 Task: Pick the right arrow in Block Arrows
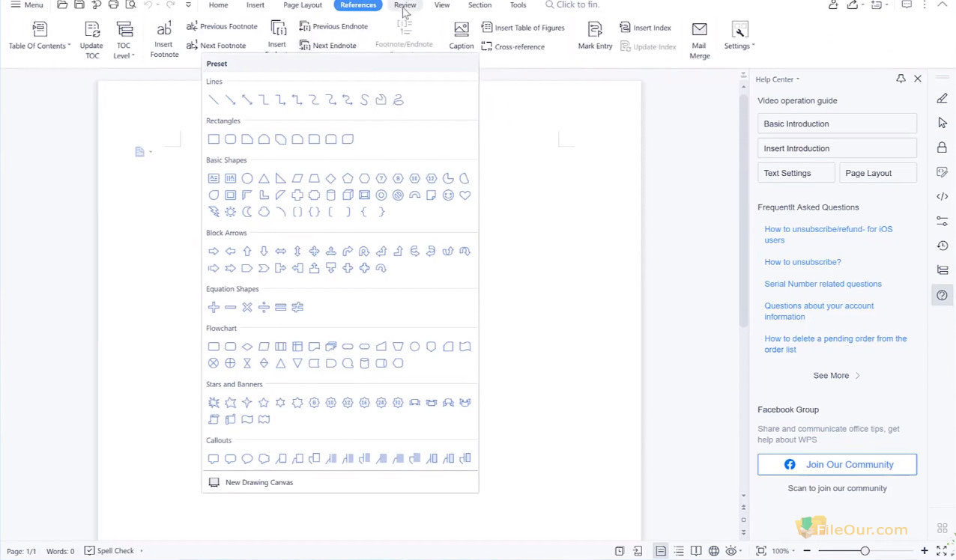click(x=214, y=252)
